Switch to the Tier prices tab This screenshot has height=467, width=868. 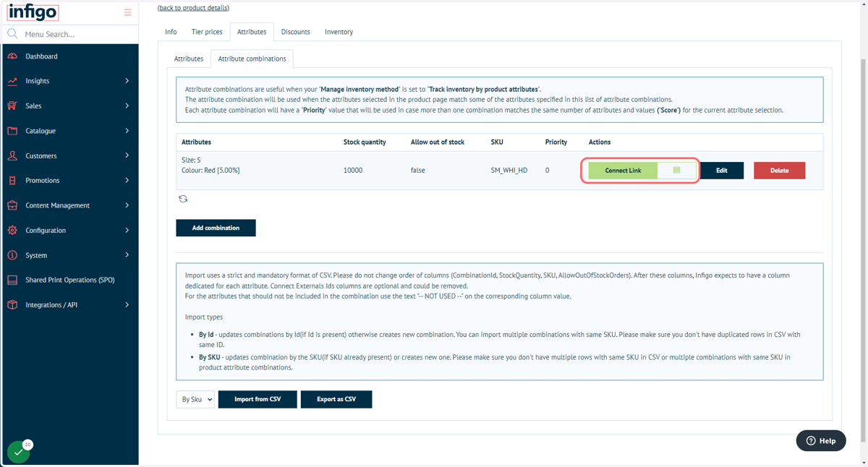pos(207,32)
